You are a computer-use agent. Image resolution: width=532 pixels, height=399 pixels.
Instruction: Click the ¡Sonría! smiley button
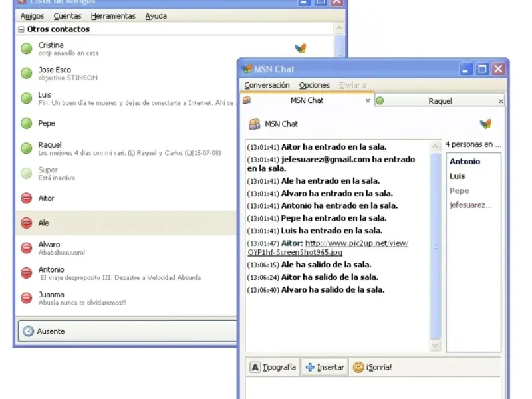point(372,368)
